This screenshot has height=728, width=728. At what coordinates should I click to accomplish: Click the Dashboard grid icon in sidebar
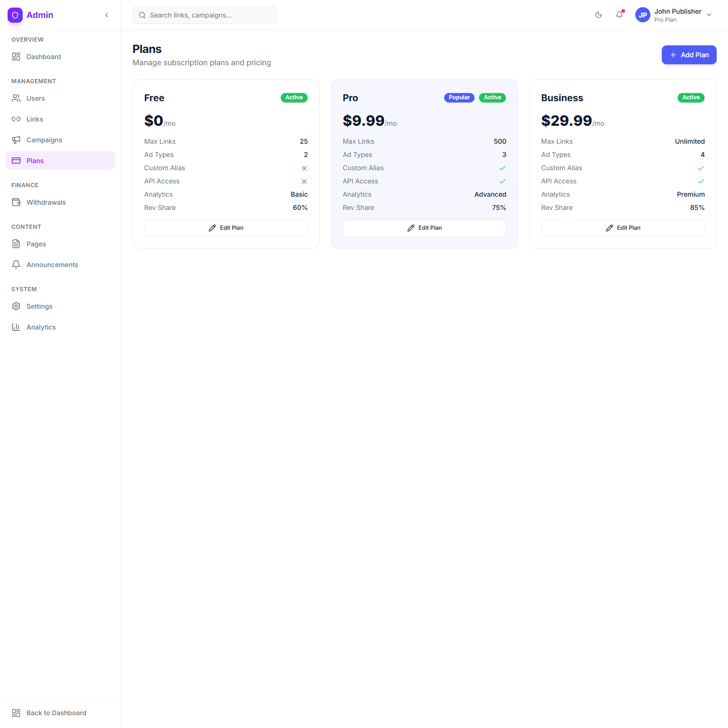[x=16, y=57]
